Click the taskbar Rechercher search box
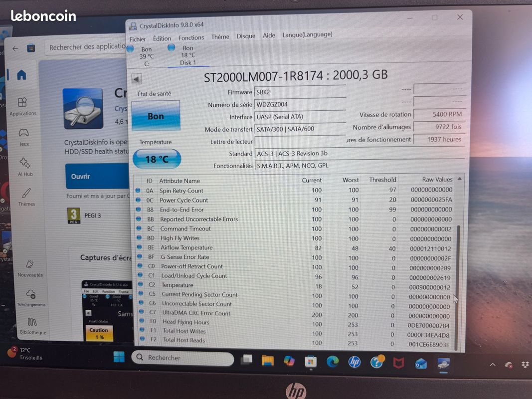The height and width of the screenshot is (399, 532). pyautogui.click(x=182, y=358)
